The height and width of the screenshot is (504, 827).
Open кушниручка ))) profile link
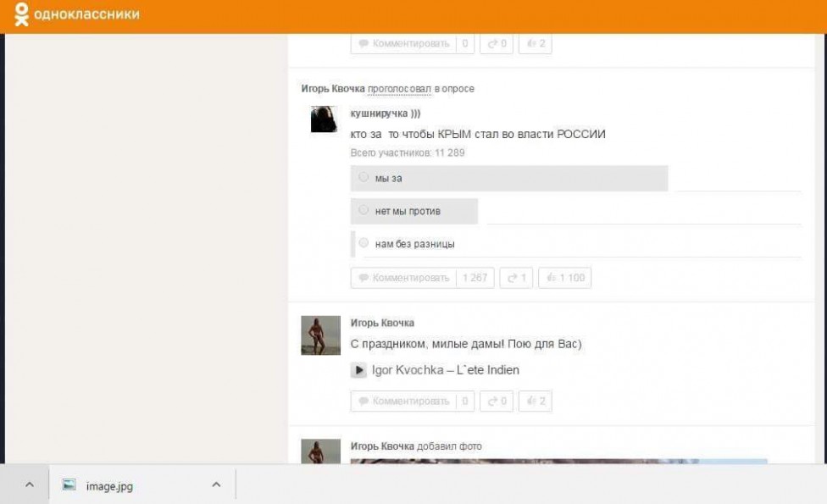coord(386,114)
